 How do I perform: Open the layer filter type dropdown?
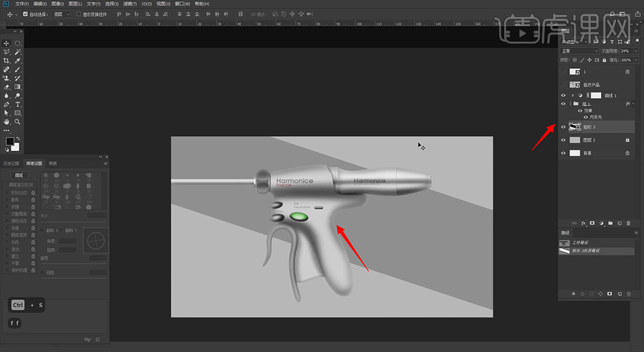point(574,42)
